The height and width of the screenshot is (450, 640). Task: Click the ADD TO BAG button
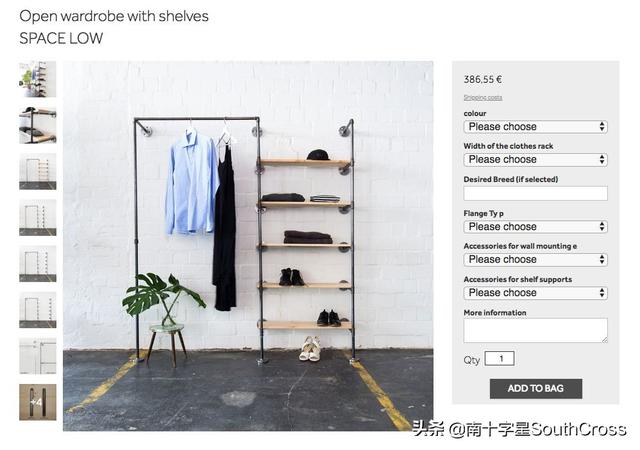point(536,388)
